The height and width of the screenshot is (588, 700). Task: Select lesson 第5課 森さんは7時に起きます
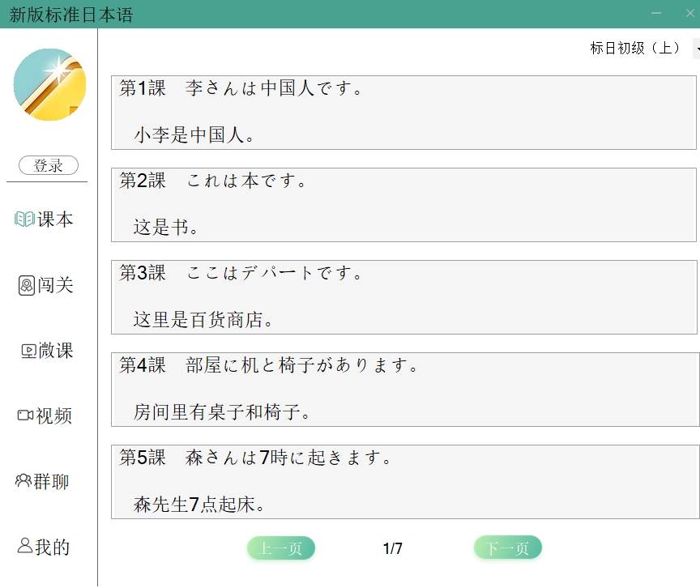[x=403, y=482]
